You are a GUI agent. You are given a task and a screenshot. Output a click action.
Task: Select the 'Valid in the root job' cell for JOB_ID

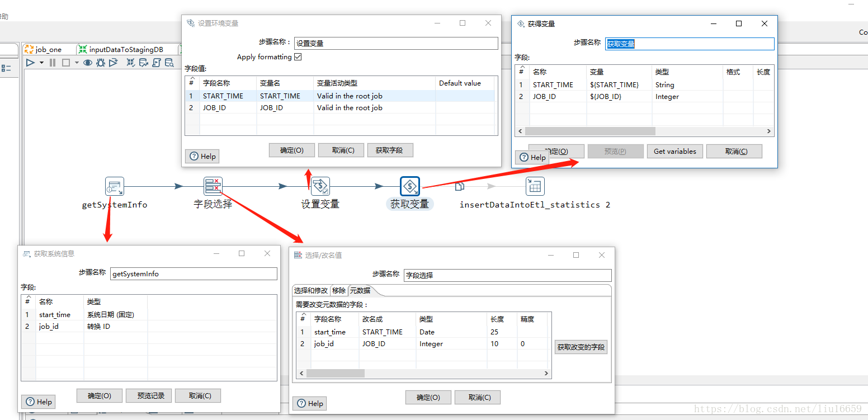[374, 108]
